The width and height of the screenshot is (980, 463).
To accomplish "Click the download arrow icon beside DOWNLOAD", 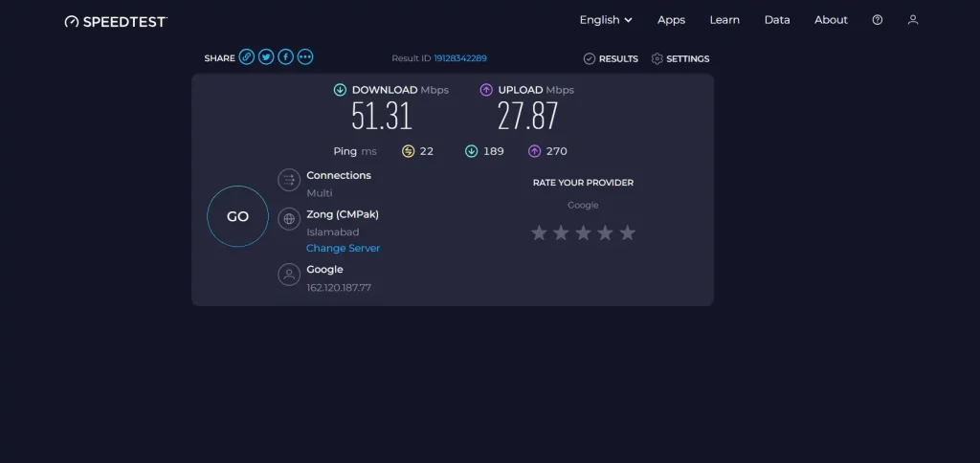I will coord(340,90).
